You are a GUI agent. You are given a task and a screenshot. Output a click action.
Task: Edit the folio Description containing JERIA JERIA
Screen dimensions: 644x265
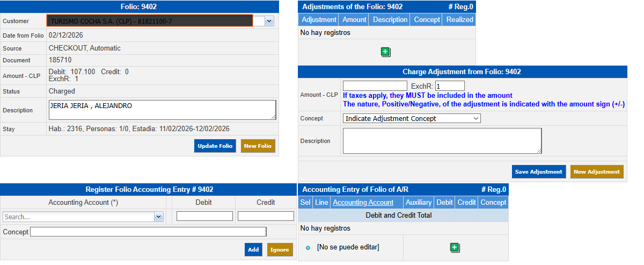162,110
